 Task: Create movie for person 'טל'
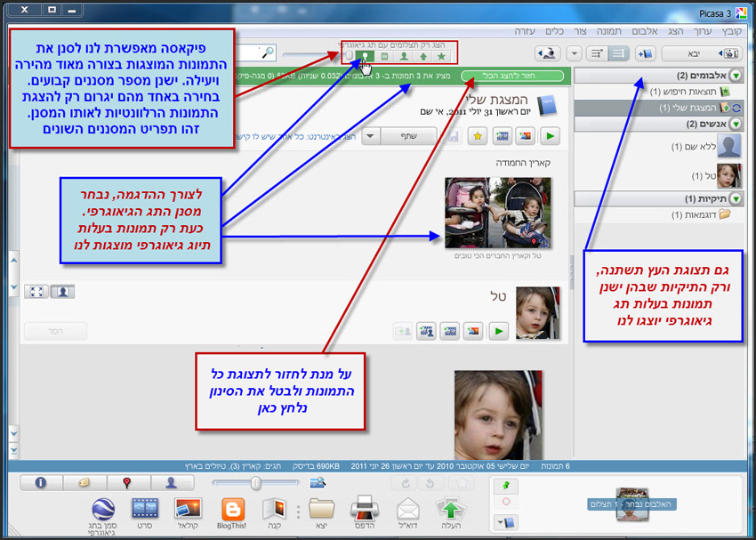coord(450,331)
